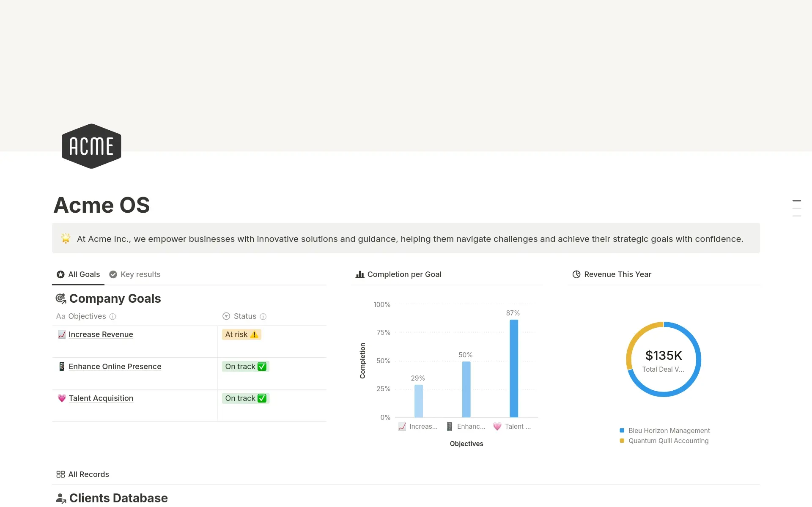Click the Revenue This Year pie icon
Image resolution: width=812 pixels, height=507 pixels.
coord(576,274)
